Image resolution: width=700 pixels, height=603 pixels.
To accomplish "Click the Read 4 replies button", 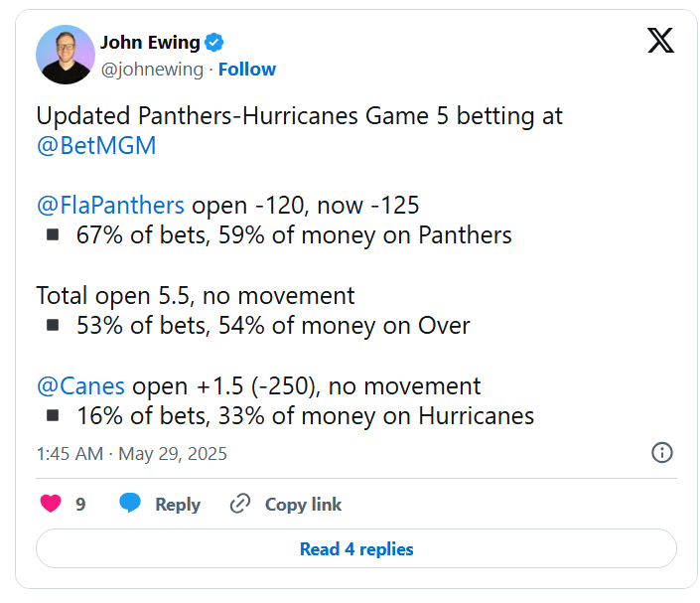I will pos(356,549).
